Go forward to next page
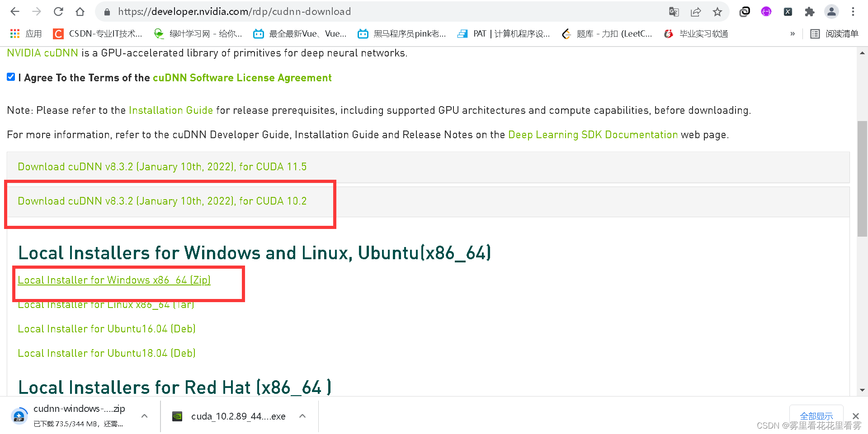This screenshot has height=434, width=868. pyautogui.click(x=37, y=12)
